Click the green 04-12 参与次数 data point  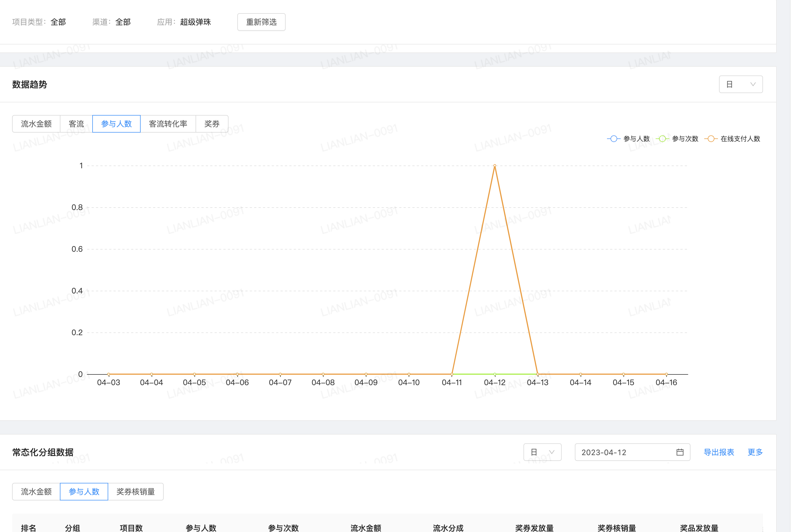point(494,374)
